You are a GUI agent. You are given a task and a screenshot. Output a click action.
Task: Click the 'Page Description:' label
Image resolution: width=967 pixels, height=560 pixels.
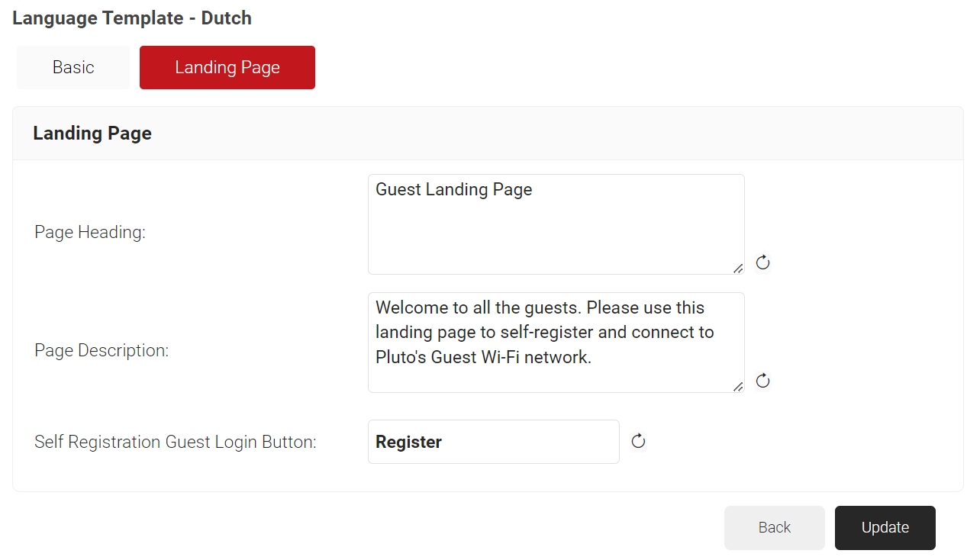coord(102,351)
